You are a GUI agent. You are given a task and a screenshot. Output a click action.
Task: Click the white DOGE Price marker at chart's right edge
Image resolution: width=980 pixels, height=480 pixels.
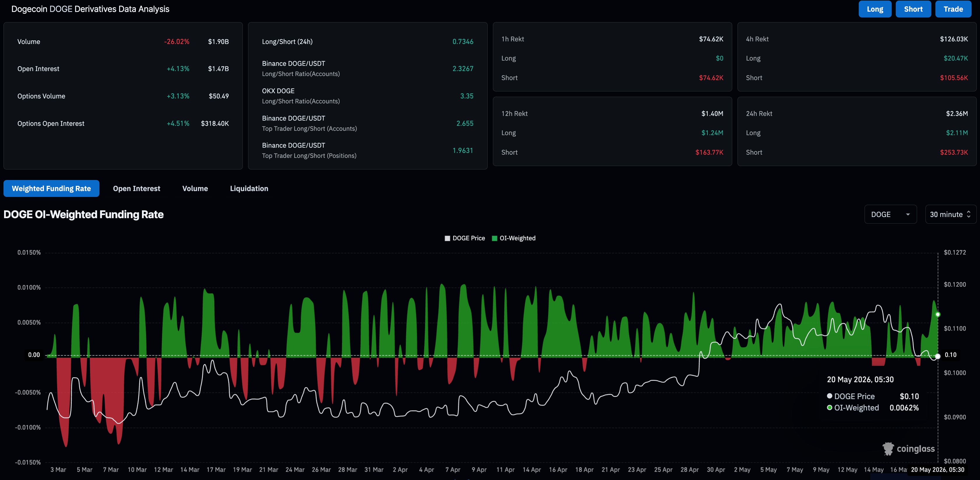tap(938, 356)
